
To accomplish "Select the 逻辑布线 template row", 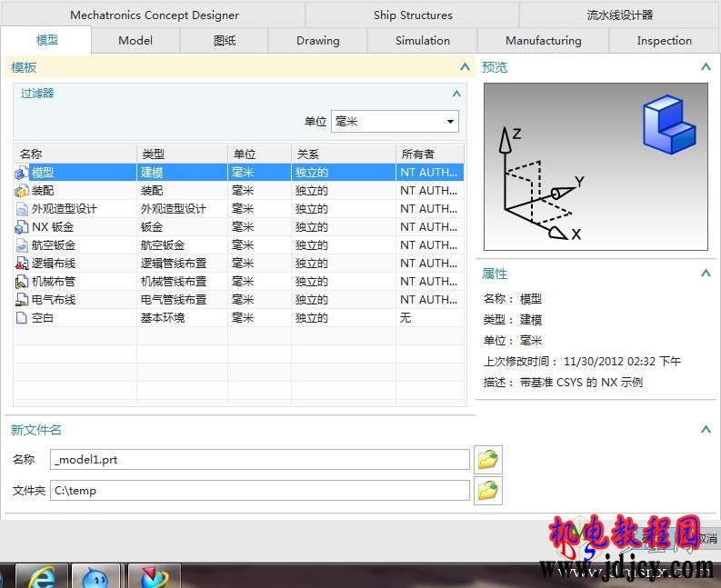I will coord(238,264).
